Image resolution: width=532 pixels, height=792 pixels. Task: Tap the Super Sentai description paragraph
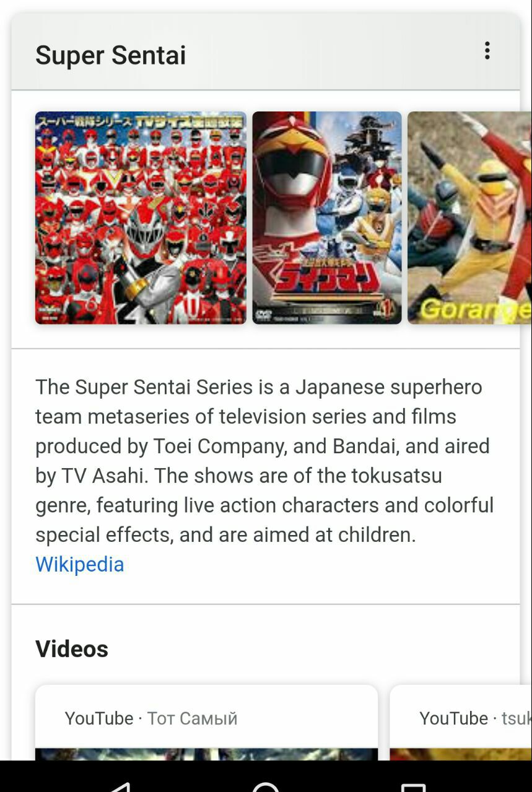(x=264, y=461)
